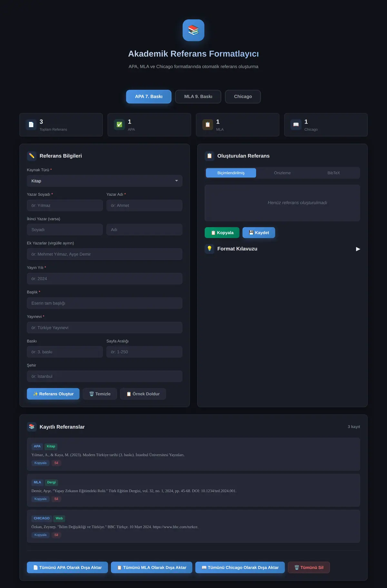Click the pencil icon beside Referans Bilgileri
Image resolution: width=387 pixels, height=588 pixels.
(32, 156)
